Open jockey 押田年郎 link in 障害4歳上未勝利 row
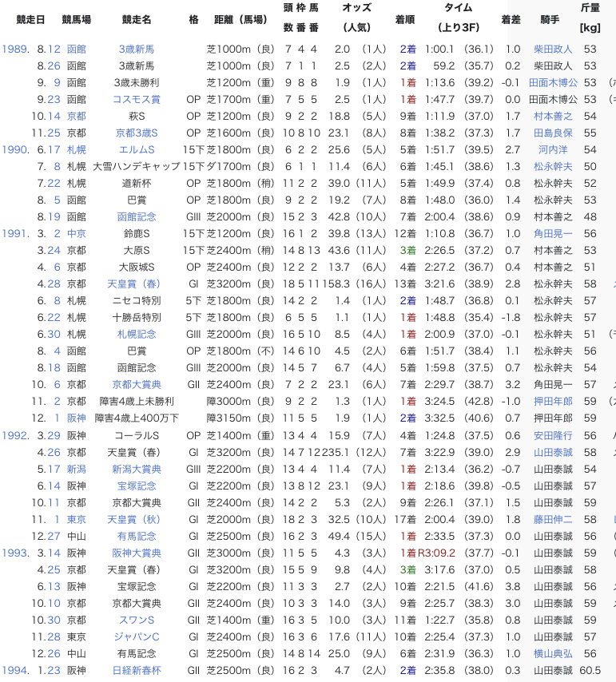Viewport: 616px width, 682px height. [x=553, y=402]
